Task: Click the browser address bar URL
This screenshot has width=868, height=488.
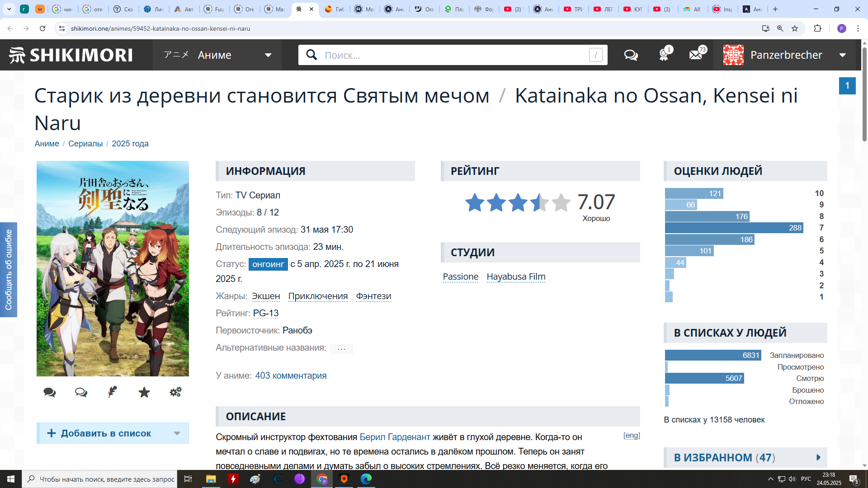Action: click(160, 28)
